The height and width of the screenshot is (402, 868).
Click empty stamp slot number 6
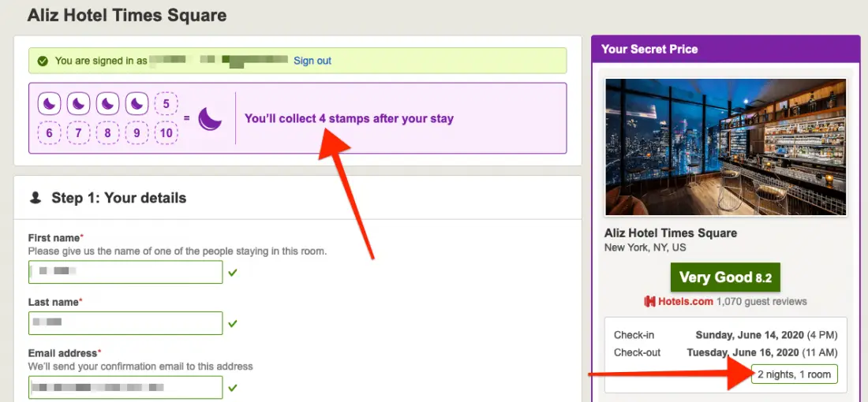[x=50, y=133]
